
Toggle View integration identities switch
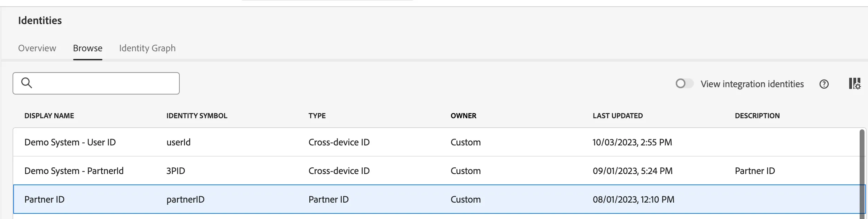click(684, 84)
